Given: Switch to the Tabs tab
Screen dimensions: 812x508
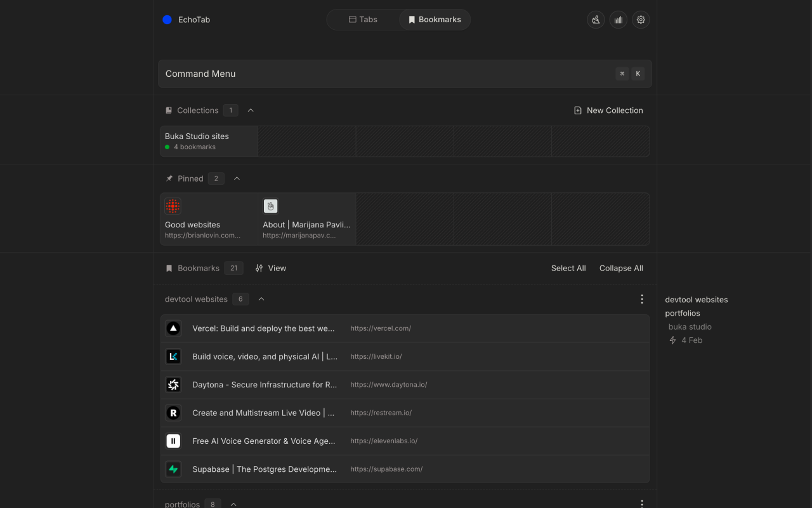Looking at the screenshot, I should click(363, 20).
